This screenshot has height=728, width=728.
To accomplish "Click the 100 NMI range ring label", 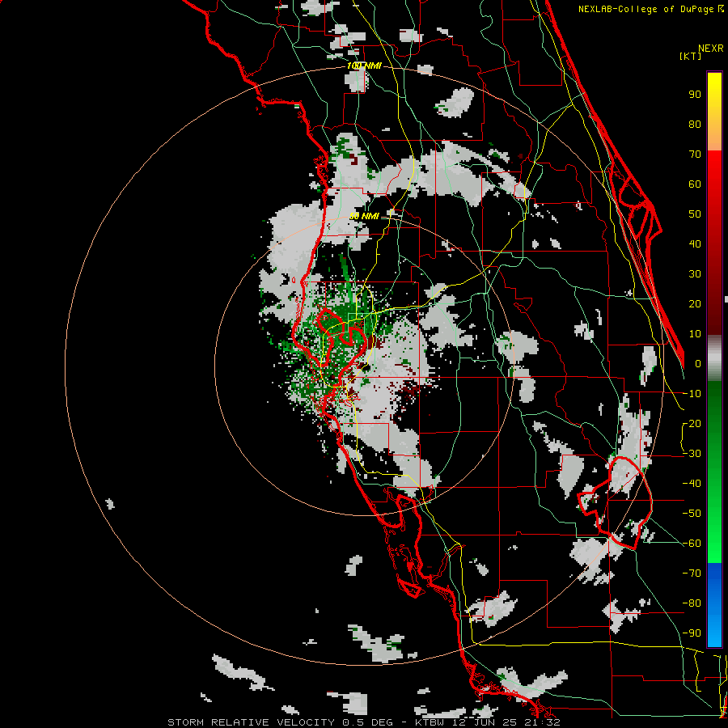I will 364,66.
